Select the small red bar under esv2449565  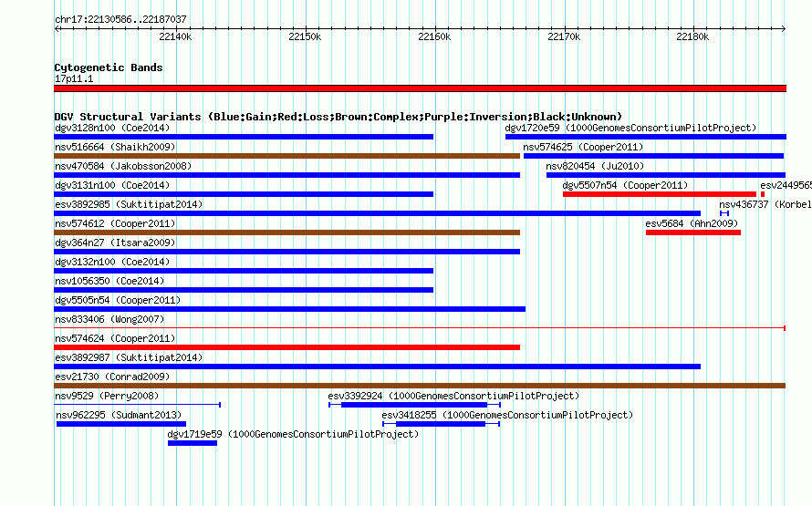point(763,194)
